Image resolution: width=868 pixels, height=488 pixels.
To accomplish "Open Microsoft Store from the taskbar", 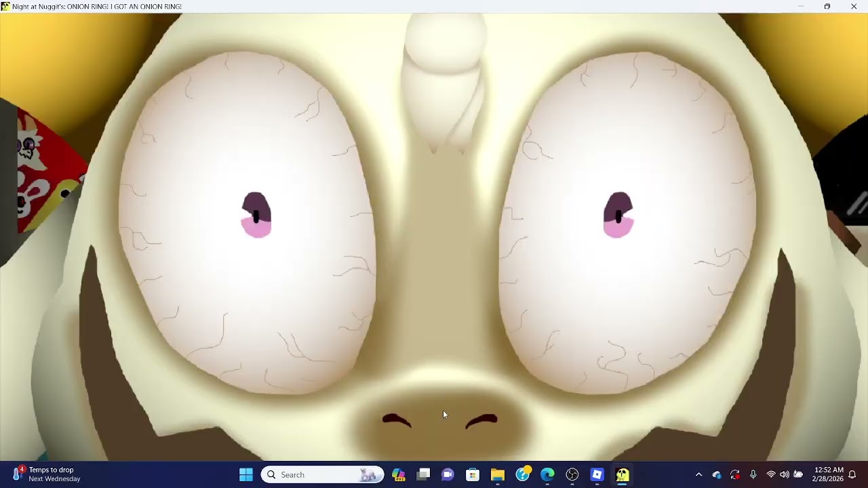I will click(473, 474).
